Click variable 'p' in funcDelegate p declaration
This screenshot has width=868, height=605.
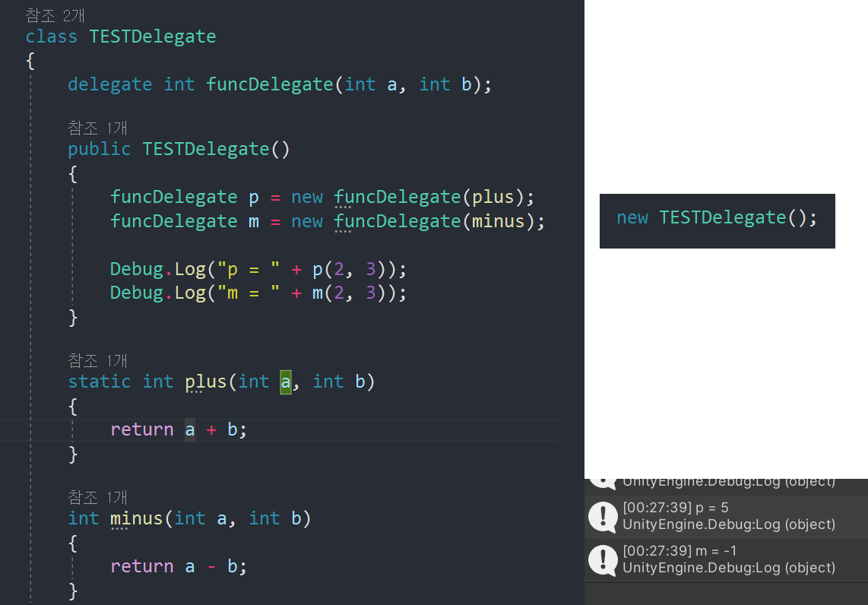[254, 198]
